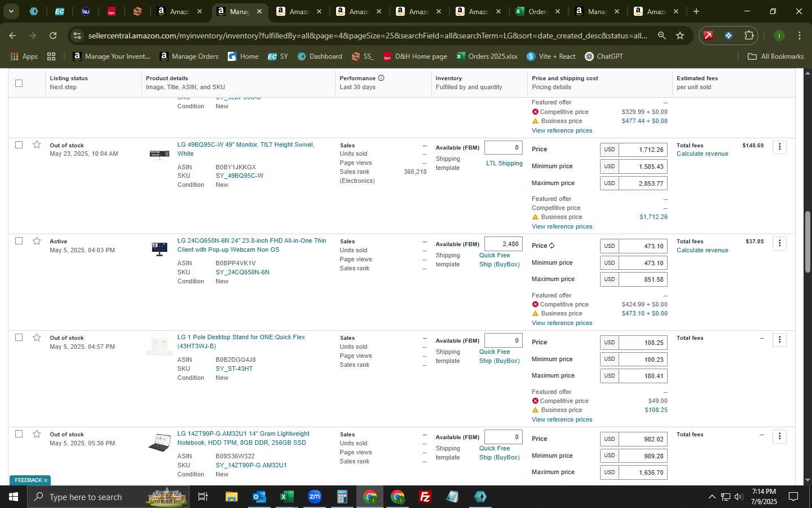Show hidden system tray icons

click(x=712, y=497)
